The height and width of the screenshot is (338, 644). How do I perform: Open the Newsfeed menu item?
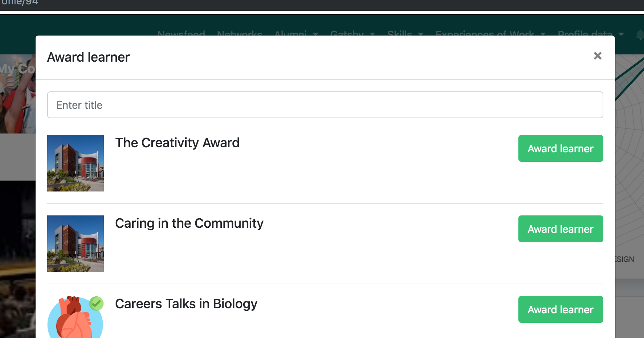(x=181, y=33)
